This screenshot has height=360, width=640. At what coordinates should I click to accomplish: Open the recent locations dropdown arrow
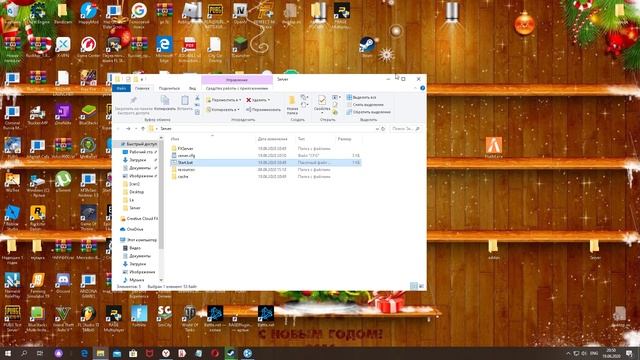[x=136, y=129]
